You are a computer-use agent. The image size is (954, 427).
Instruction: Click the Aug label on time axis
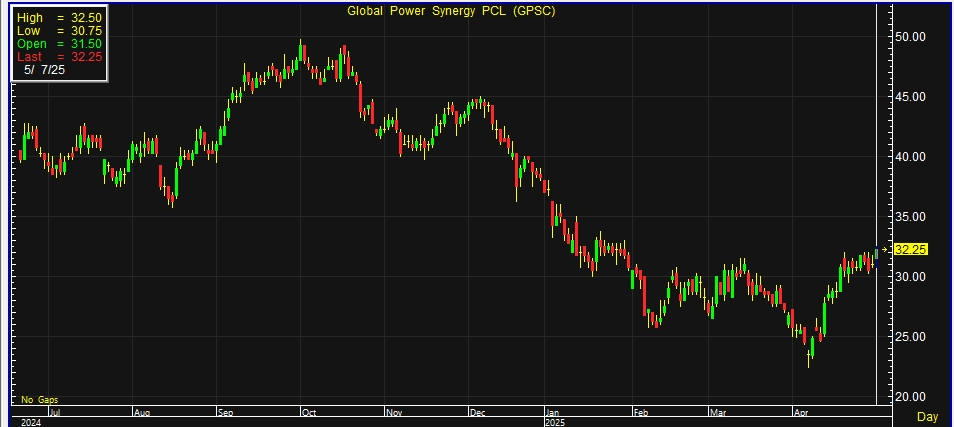point(141,412)
